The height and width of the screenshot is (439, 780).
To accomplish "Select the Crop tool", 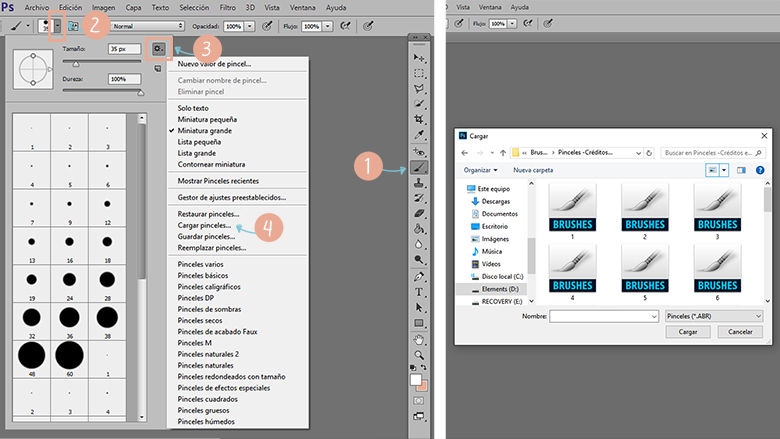I will pyautogui.click(x=419, y=119).
